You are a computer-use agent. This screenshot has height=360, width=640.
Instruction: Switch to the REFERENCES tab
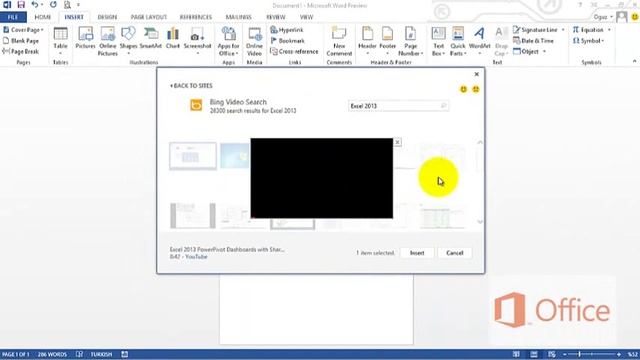(x=196, y=17)
